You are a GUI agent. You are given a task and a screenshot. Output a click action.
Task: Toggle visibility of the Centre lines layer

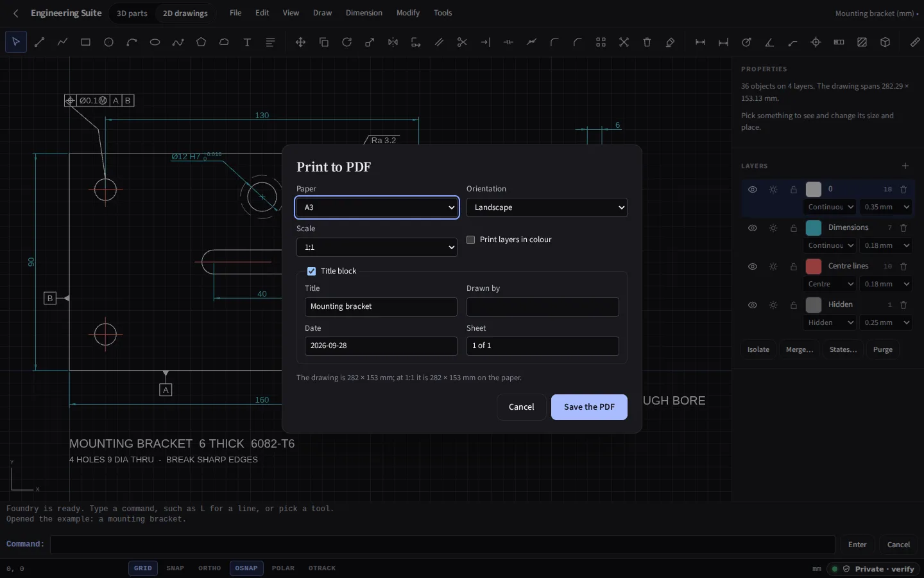[753, 267]
